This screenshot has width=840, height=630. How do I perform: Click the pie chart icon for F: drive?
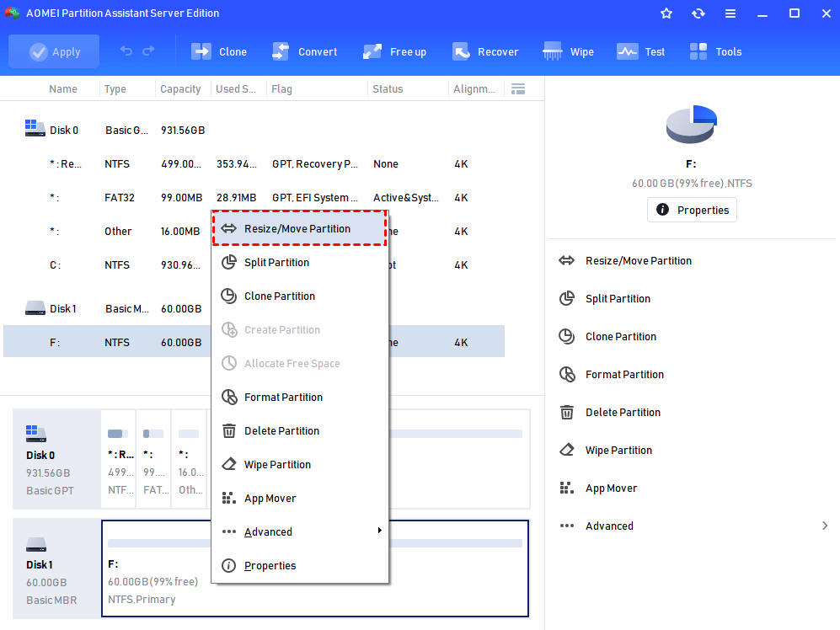coord(692,125)
